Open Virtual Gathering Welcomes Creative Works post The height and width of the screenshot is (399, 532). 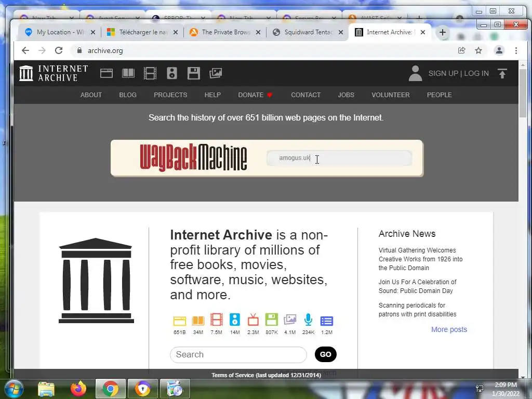pyautogui.click(x=420, y=259)
